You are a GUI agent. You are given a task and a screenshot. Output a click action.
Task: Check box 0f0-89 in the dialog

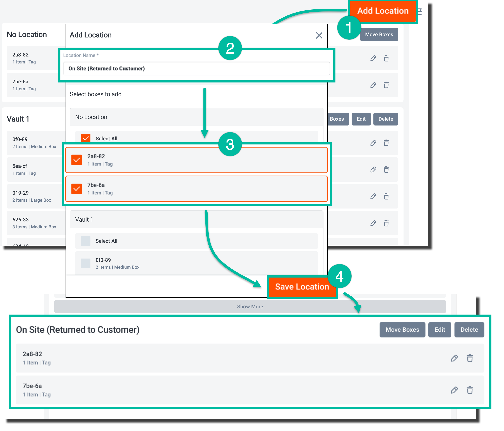85,263
